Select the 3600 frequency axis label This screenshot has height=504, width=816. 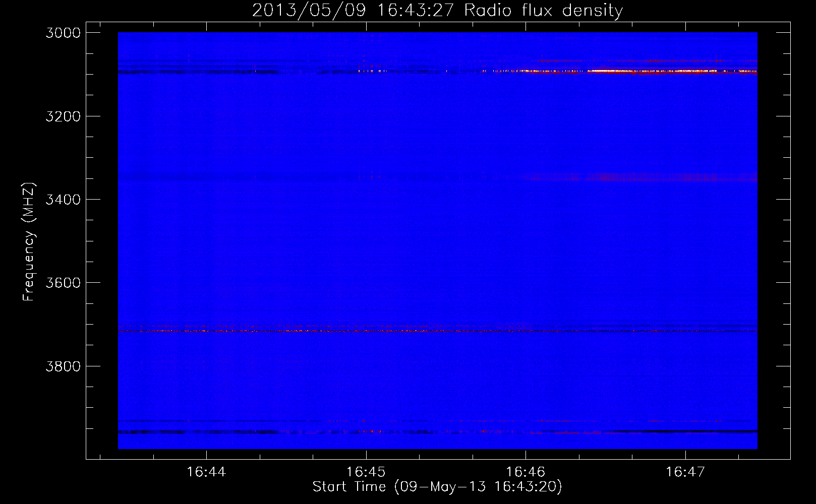click(63, 283)
